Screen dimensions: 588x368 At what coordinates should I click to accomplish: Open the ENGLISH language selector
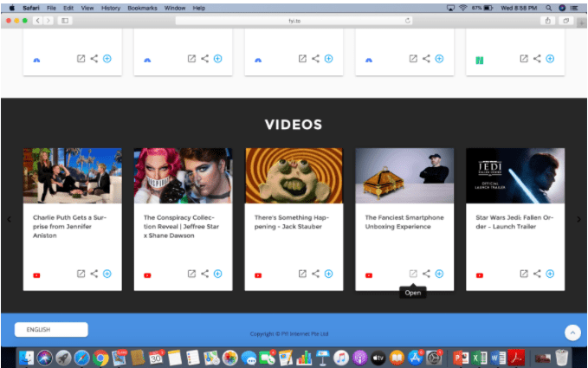point(51,329)
